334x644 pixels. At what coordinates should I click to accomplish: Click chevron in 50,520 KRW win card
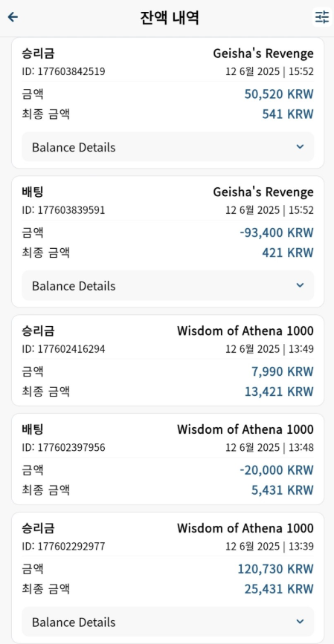[x=301, y=147]
